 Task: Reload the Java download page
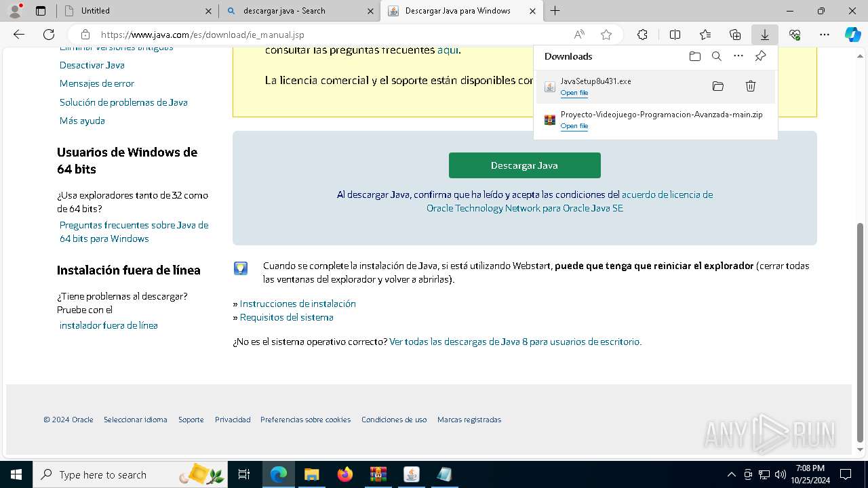click(49, 35)
